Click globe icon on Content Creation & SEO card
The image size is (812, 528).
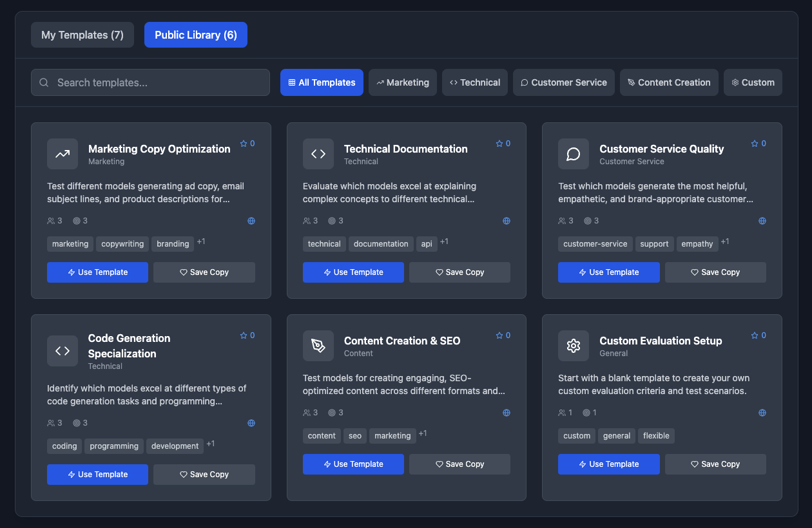507,413
